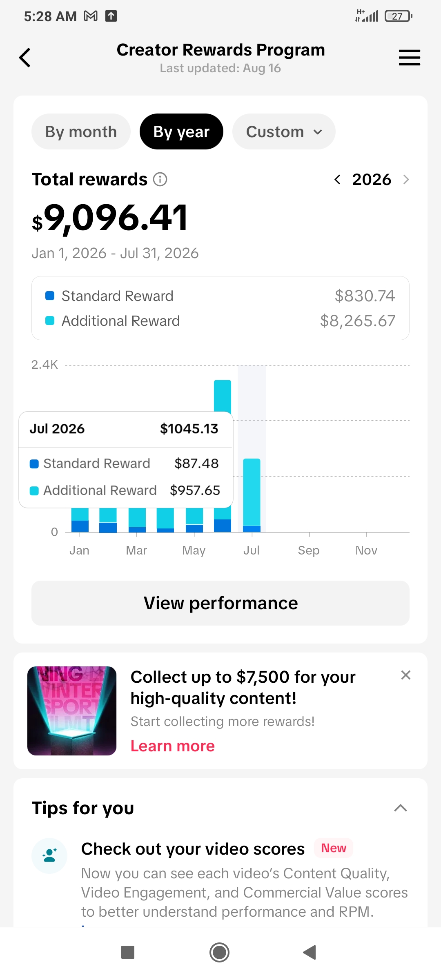The height and width of the screenshot is (980, 441).
Task: Switch to By month view
Action: [81, 131]
